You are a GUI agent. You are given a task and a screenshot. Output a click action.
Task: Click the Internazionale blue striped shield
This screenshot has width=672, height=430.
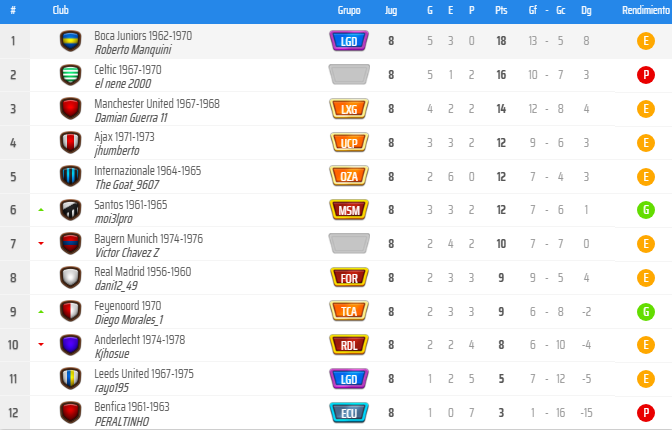pyautogui.click(x=71, y=176)
